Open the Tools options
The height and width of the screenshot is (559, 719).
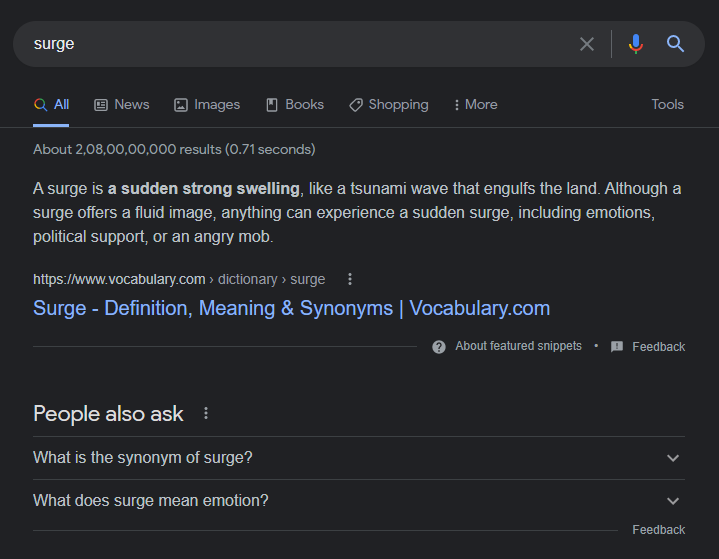point(667,105)
